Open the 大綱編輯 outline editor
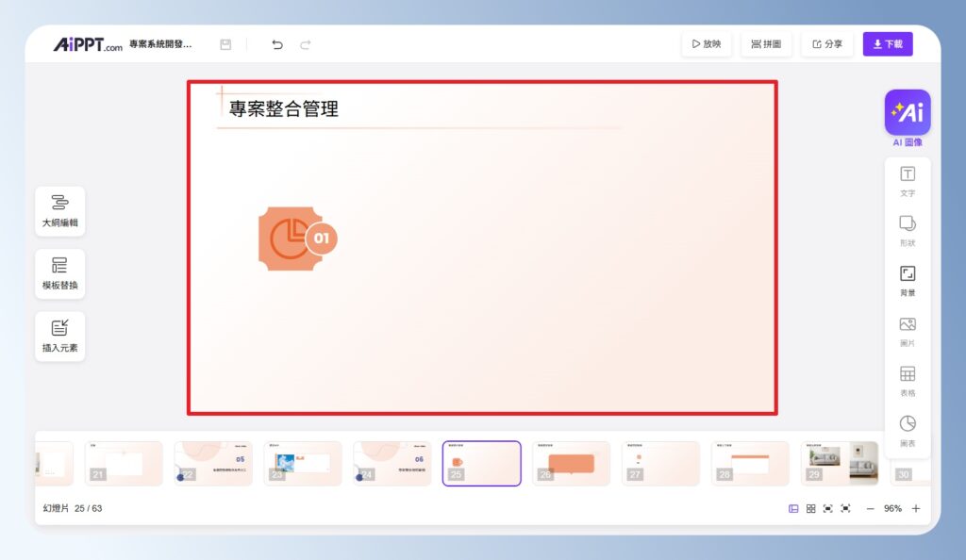Screen dimensions: 966x560 pyautogui.click(x=59, y=211)
